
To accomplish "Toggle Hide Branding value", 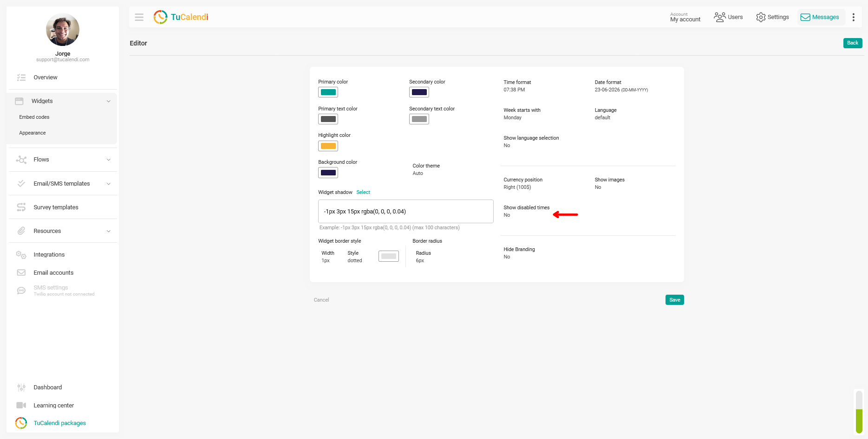I will point(507,257).
